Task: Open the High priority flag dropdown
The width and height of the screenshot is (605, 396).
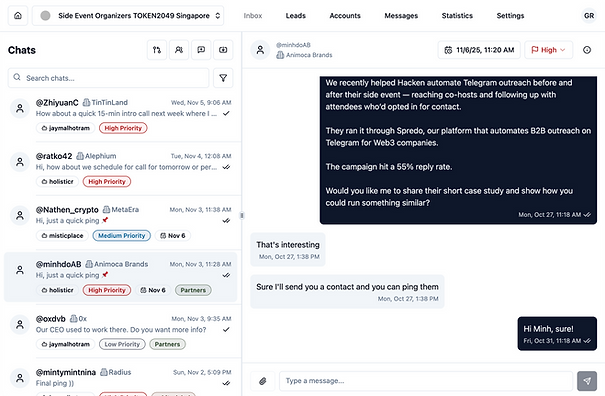Action: 548,50
